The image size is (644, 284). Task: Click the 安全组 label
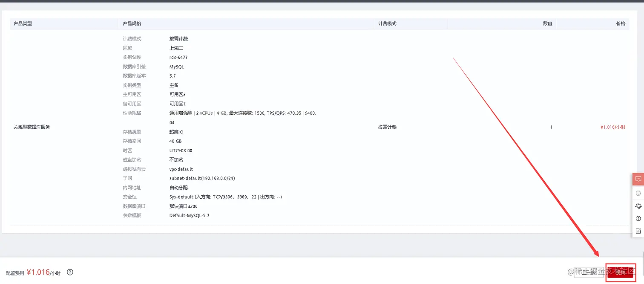(130, 197)
